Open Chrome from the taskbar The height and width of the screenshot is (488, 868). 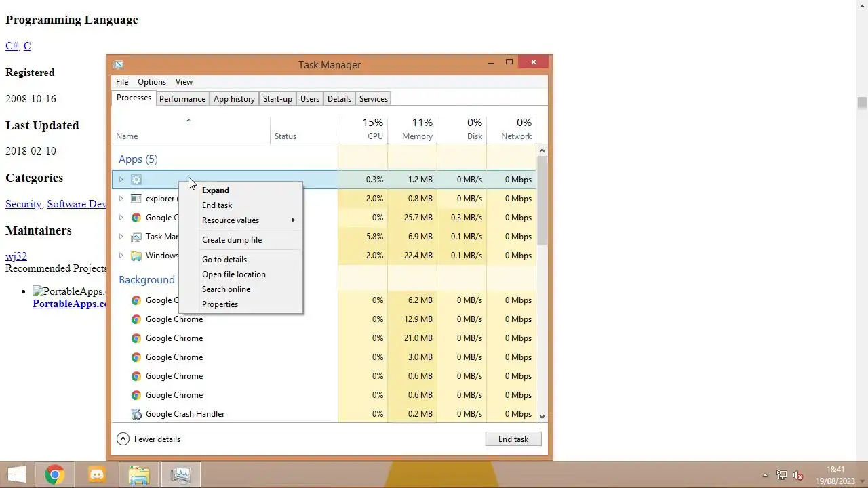(55, 475)
